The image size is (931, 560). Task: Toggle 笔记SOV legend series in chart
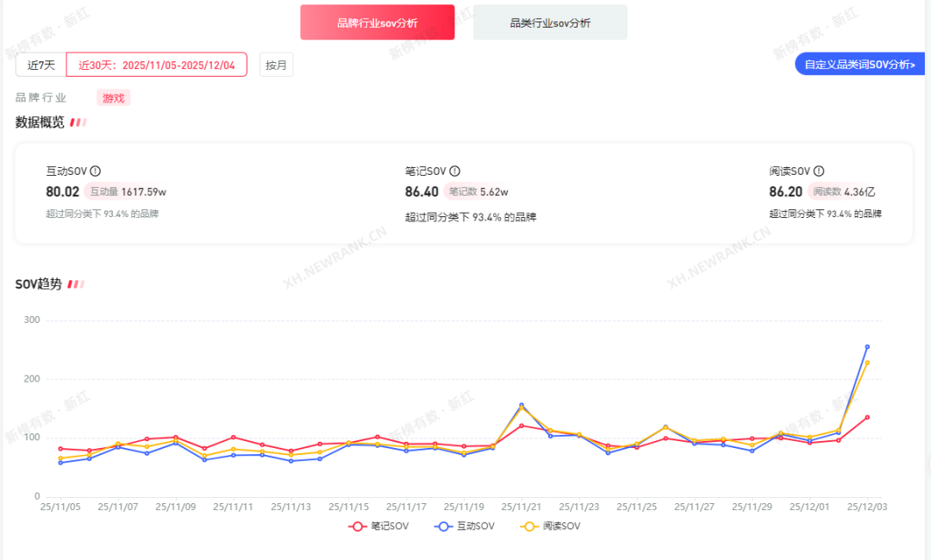click(x=378, y=526)
